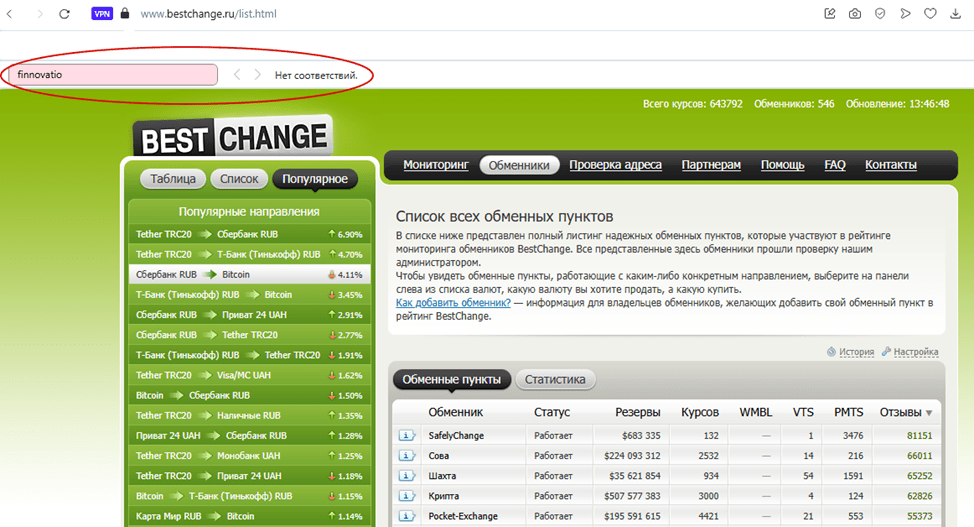Click the info icon for Pocket-Exchange
This screenshot has width=974, height=527.
[406, 516]
